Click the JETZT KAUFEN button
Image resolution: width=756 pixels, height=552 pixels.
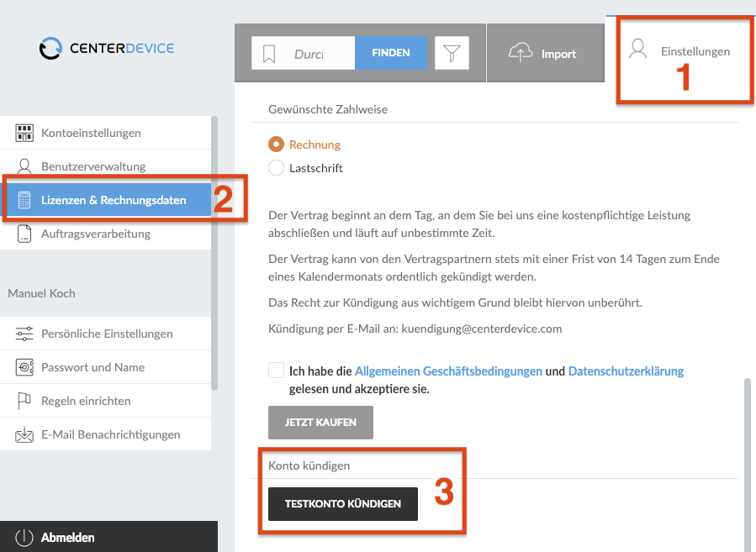click(320, 423)
